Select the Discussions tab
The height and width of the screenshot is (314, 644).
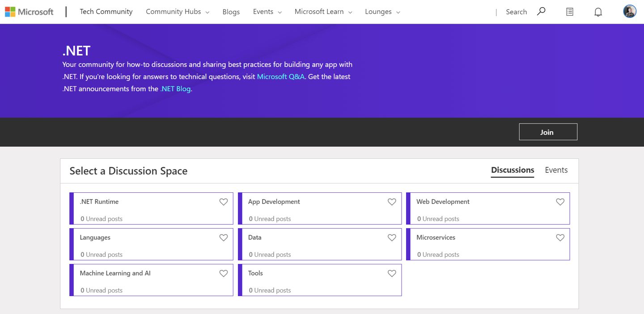(512, 170)
